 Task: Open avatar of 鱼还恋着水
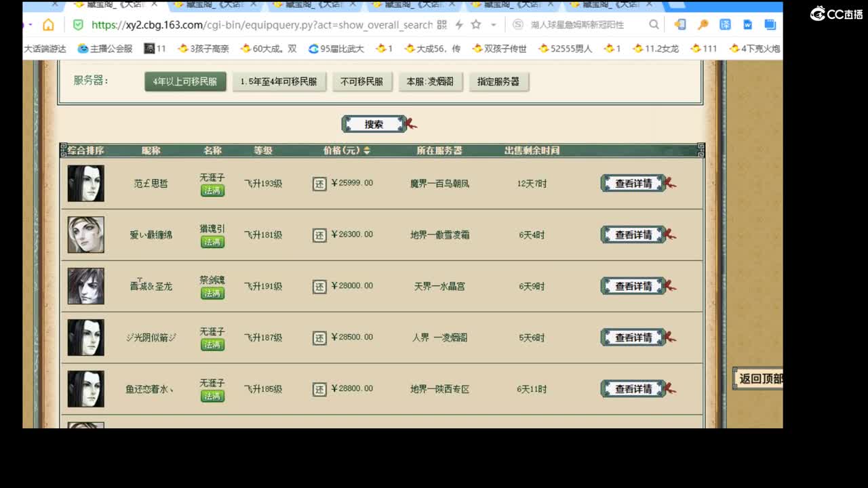click(x=85, y=389)
